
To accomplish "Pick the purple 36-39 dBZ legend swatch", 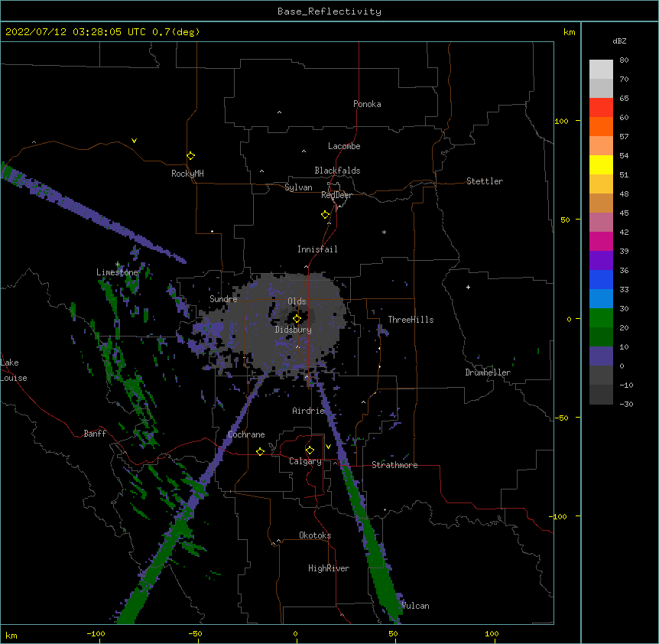I will 601,261.
